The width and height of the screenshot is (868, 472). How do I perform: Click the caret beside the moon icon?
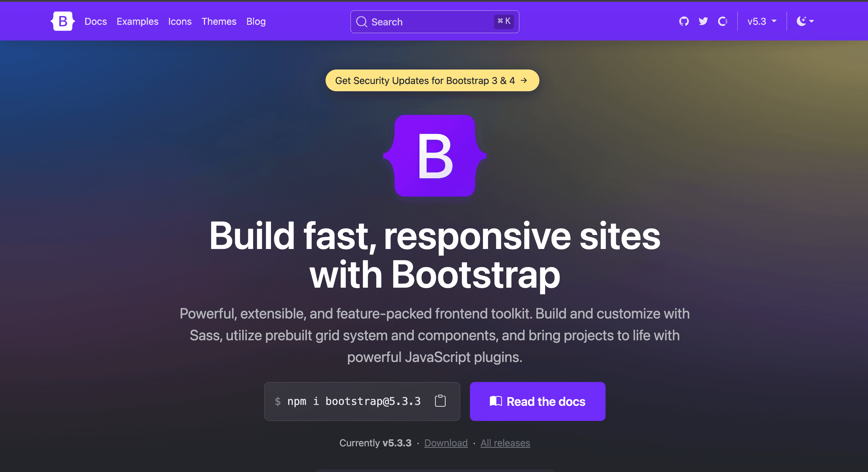[x=812, y=21]
